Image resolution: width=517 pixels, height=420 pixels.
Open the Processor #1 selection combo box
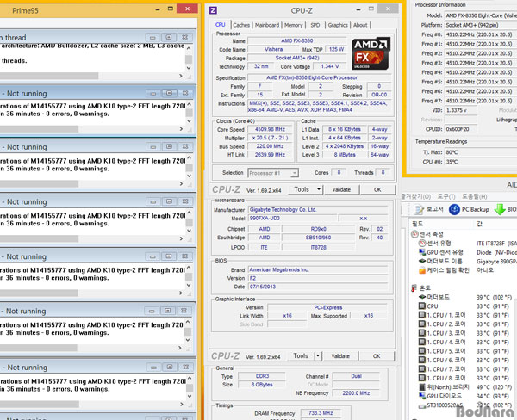point(273,173)
